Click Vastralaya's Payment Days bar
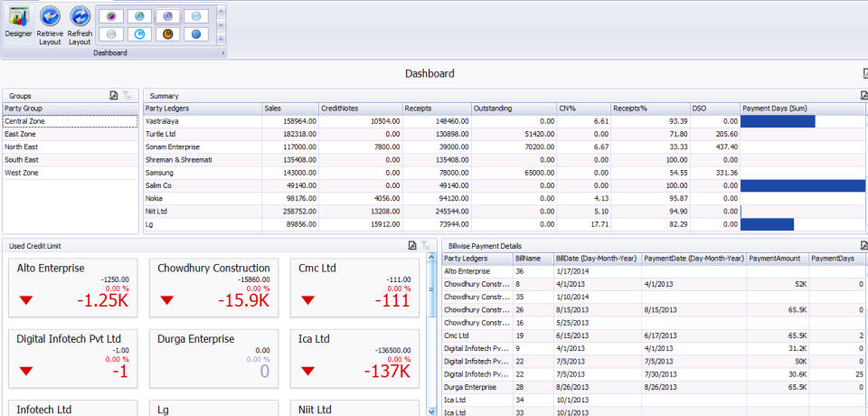Image resolution: width=868 pixels, height=416 pixels. (778, 121)
